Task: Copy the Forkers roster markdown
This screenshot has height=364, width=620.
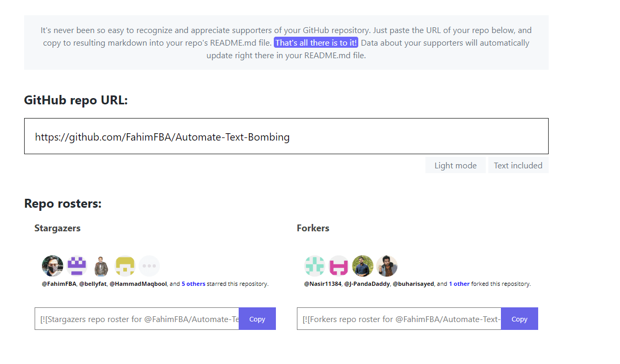Action: (x=520, y=319)
